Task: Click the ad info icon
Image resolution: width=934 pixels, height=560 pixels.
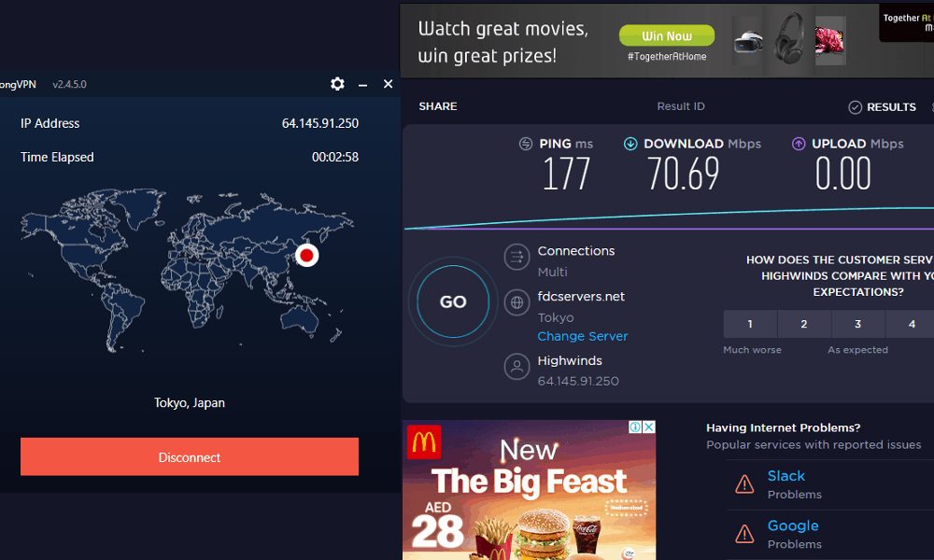Action: (635, 427)
